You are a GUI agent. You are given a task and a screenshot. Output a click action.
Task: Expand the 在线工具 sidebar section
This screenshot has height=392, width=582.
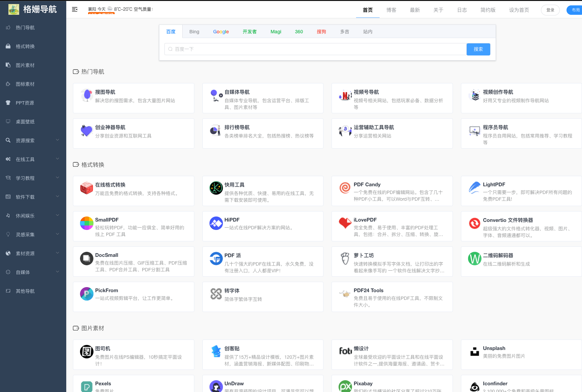[x=33, y=159]
